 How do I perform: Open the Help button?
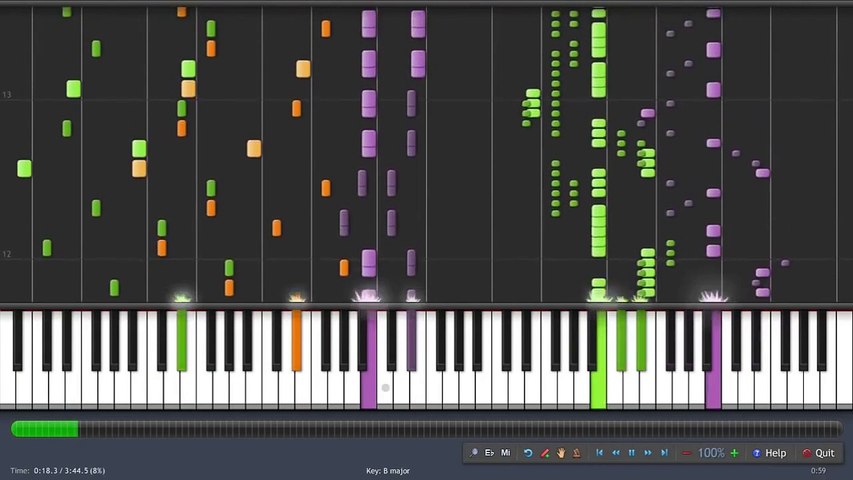tap(769, 453)
